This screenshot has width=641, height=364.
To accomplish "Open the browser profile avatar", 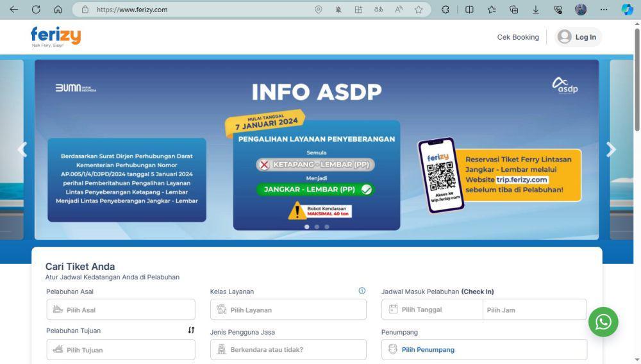I will click(x=581, y=10).
